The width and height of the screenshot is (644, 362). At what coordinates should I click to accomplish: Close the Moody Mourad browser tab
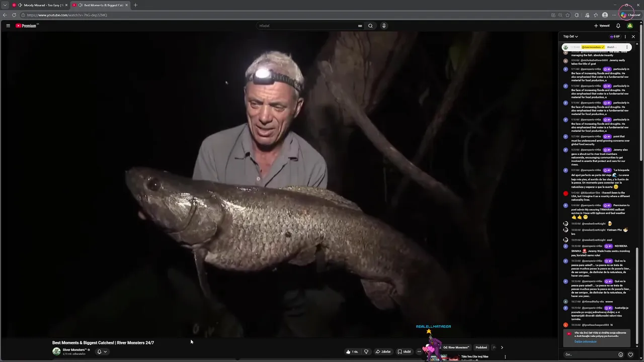[x=66, y=5]
